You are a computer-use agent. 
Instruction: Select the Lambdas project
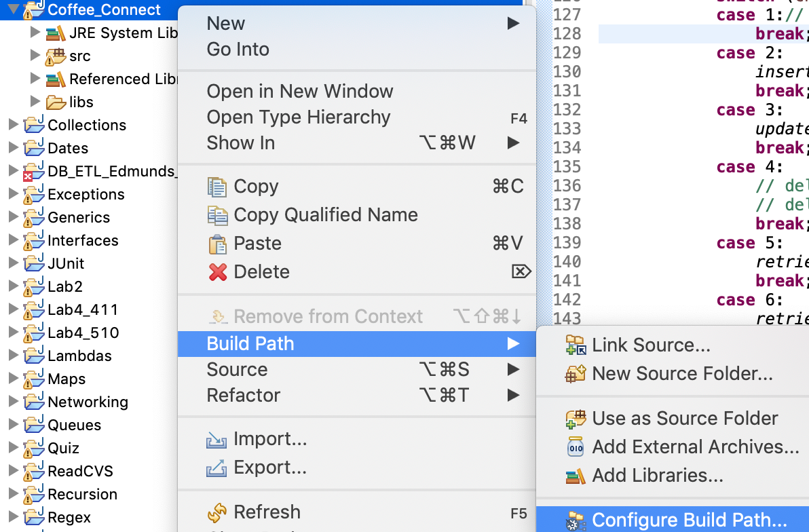[79, 356]
